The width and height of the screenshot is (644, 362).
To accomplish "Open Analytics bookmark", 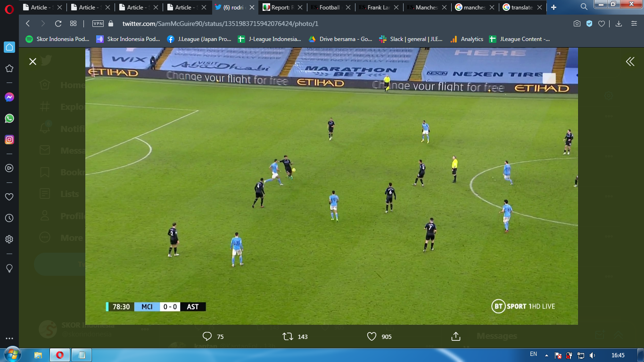I will 467,39.
